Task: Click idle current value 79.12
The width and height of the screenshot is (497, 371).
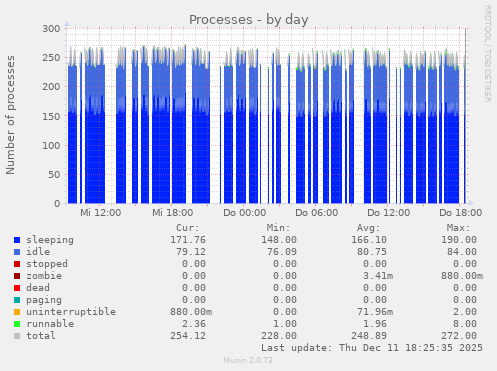Action: coord(191,252)
